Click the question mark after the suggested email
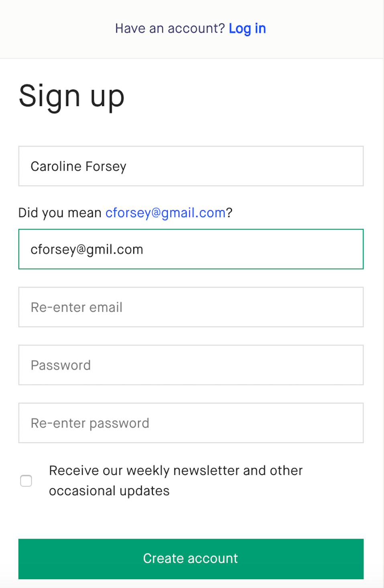This screenshot has width=384, height=588. (229, 212)
